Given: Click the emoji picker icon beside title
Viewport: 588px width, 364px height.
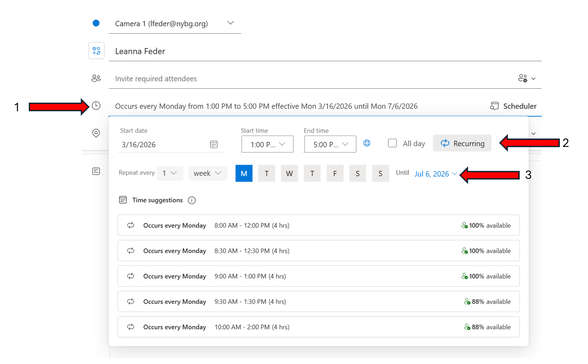Looking at the screenshot, I should (96, 51).
